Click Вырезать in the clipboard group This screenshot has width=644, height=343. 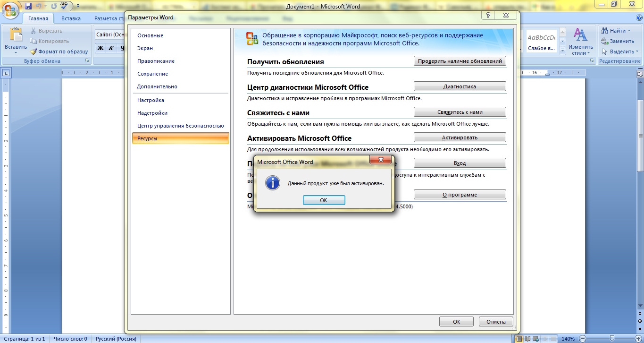click(x=46, y=31)
